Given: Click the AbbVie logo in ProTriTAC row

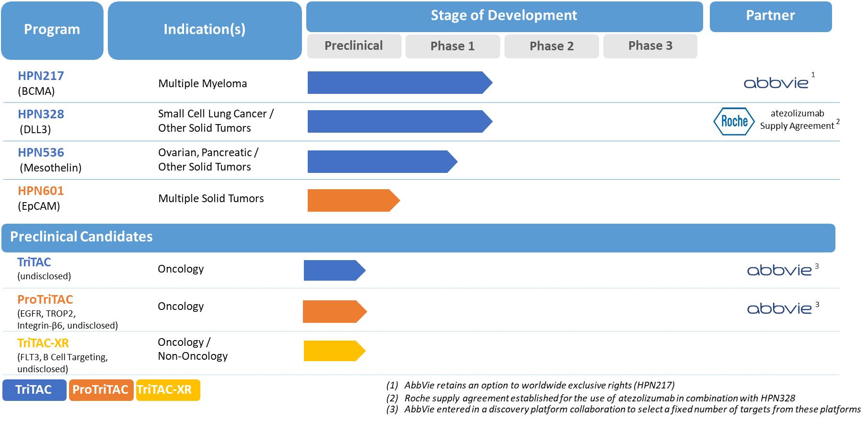Looking at the screenshot, I should 779,309.
